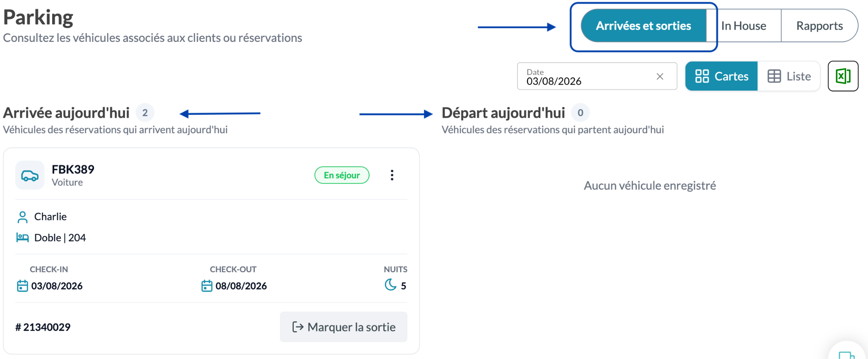
Task: Click the car icon beside FBK389
Action: [30, 175]
